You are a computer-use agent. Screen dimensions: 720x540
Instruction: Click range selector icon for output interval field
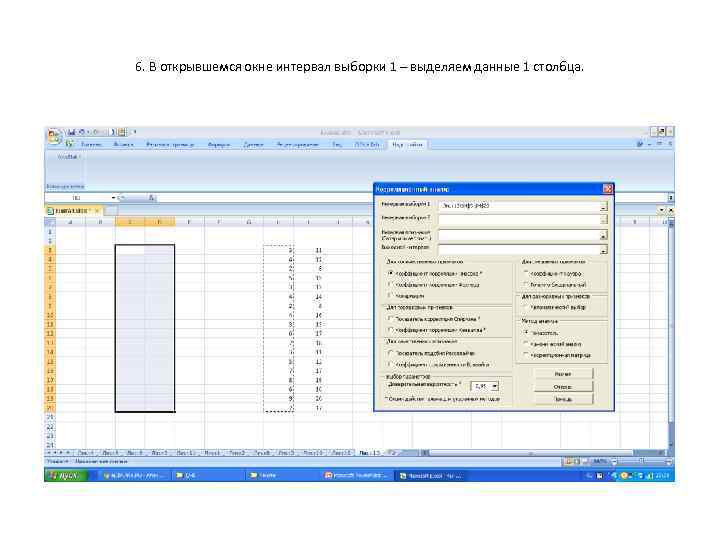click(x=603, y=250)
